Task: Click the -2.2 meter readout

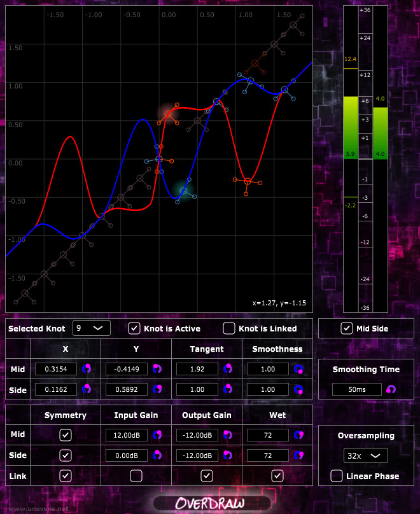Action: (x=350, y=205)
